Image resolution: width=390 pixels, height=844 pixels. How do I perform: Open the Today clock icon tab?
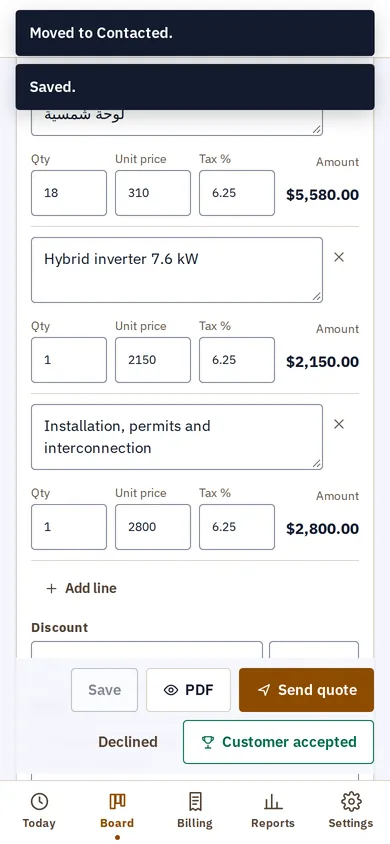pos(39,811)
